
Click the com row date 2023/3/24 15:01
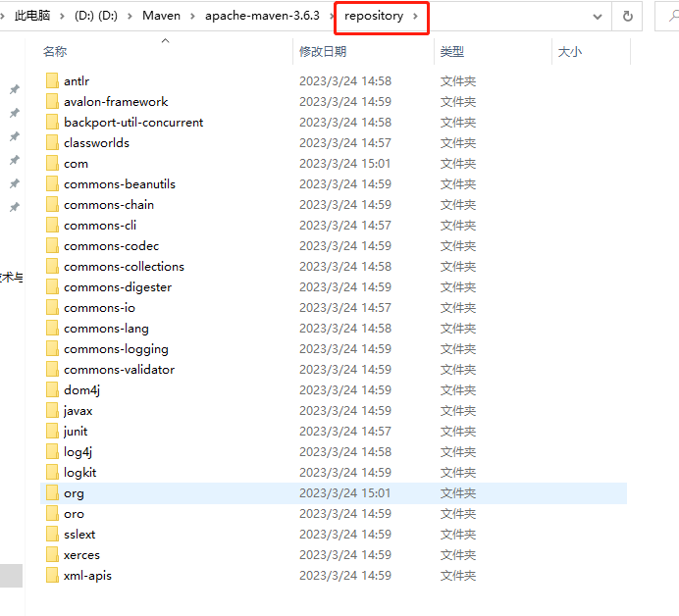(345, 163)
